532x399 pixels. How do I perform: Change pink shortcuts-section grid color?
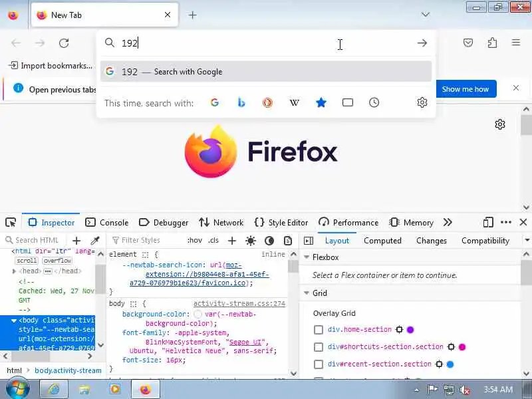click(462, 346)
